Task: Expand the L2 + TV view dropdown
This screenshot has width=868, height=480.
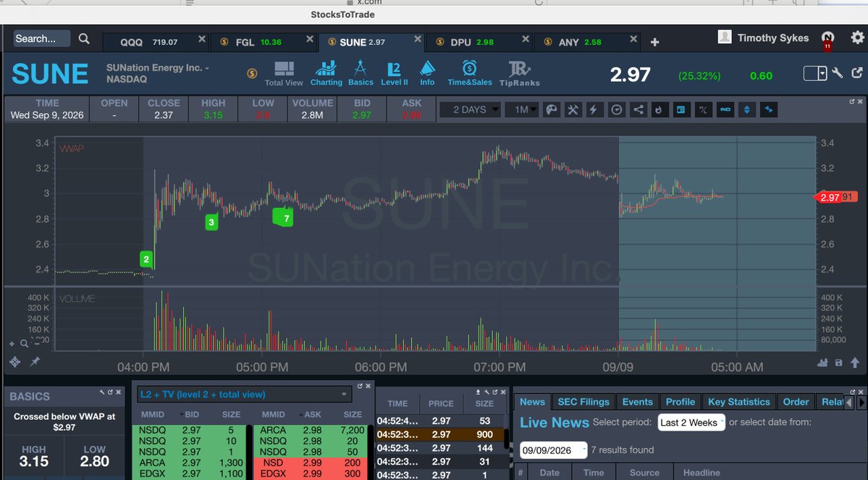Action: point(245,394)
